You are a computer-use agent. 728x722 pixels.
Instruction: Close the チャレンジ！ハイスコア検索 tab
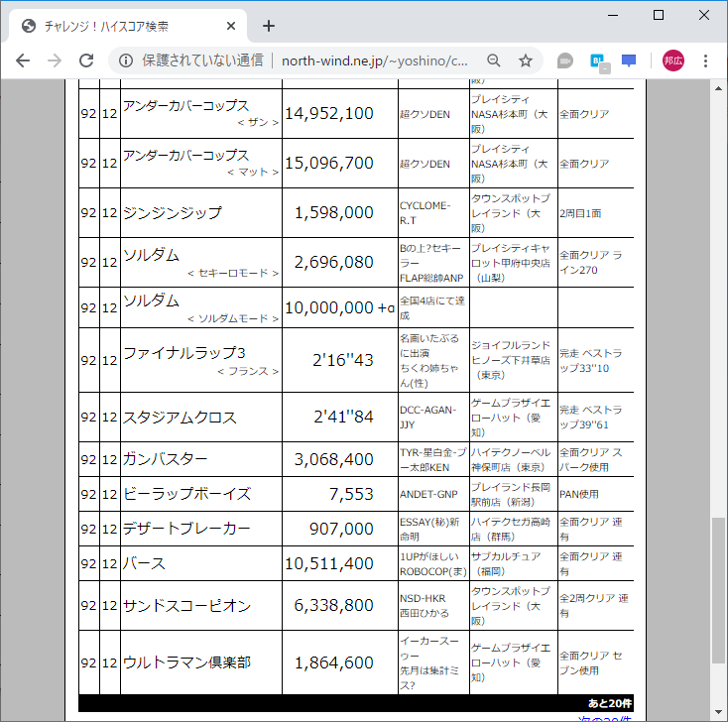[231, 26]
